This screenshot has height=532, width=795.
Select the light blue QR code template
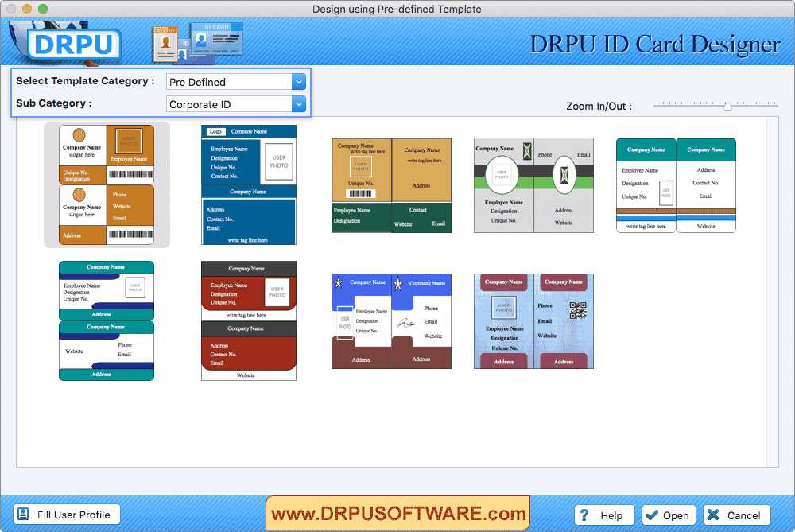(533, 321)
